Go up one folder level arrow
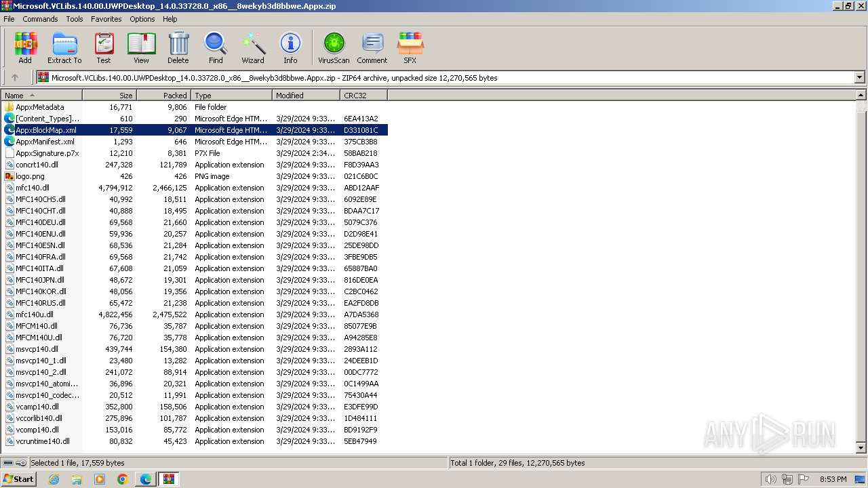Screen dimensions: 868x488 tap(15, 77)
